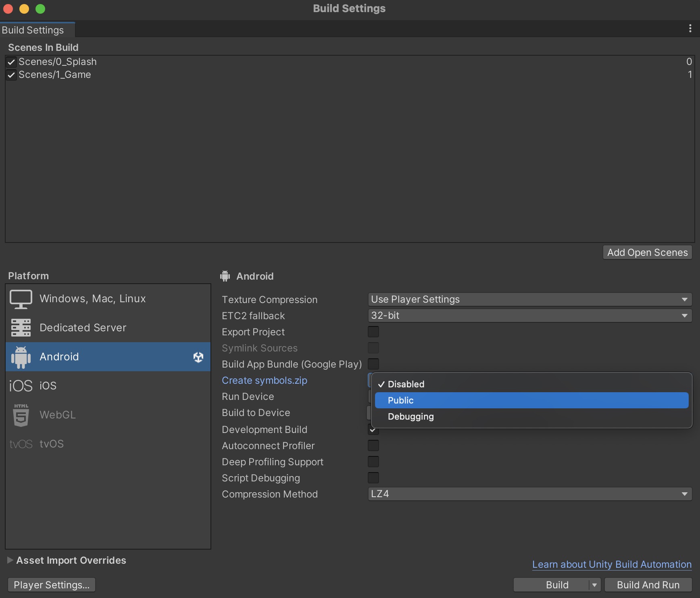Open the ETC2 fallback dropdown
This screenshot has height=598, width=700.
530,316
